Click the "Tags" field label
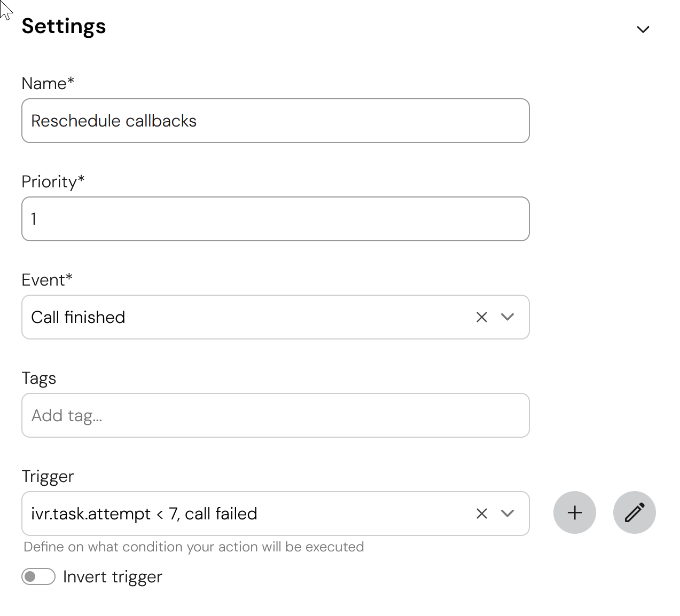 pos(38,378)
